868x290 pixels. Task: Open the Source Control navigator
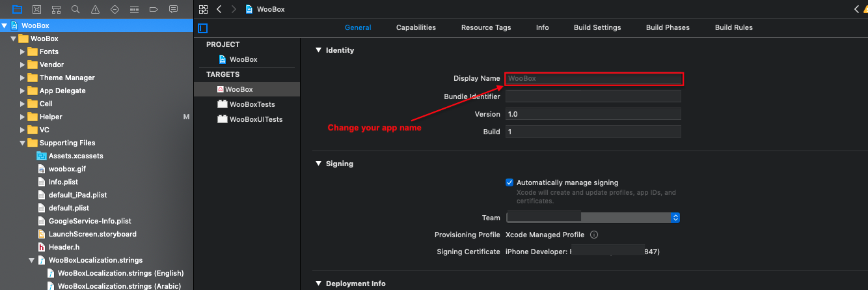tap(36, 9)
